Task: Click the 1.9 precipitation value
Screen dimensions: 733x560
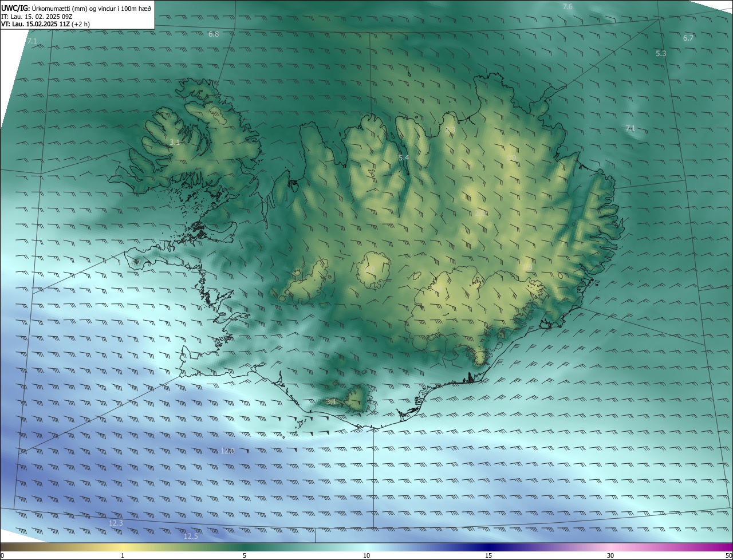Action: coord(511,158)
